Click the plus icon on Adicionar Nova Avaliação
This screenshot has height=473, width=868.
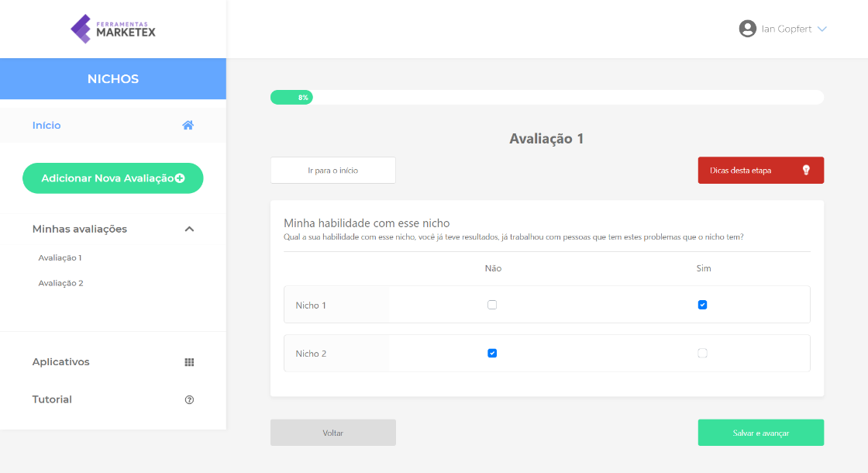coord(180,178)
